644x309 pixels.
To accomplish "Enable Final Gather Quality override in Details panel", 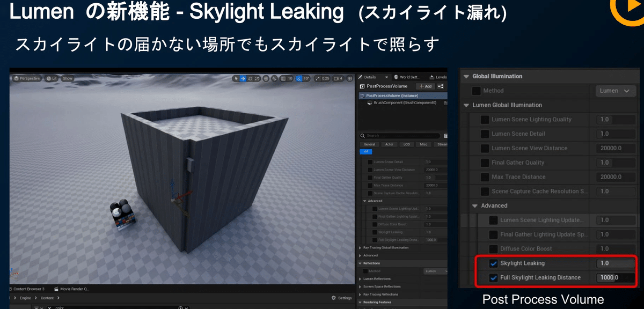I will [370, 177].
